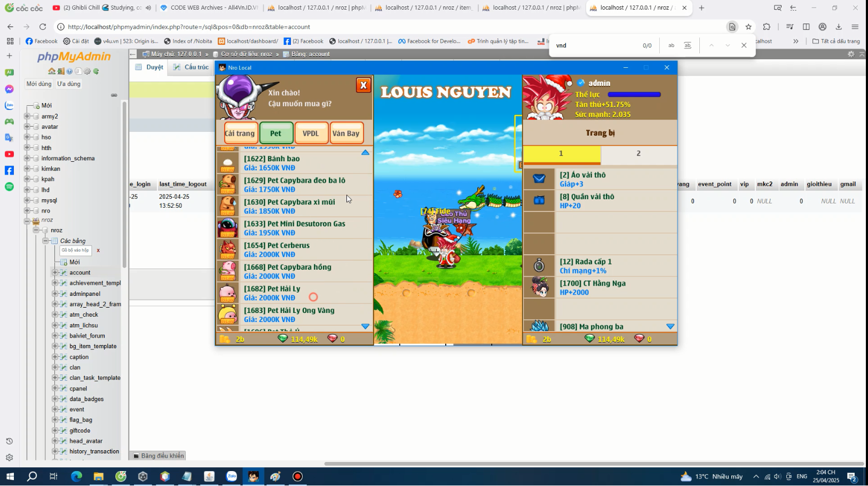Click the find bar search text field

(x=595, y=45)
